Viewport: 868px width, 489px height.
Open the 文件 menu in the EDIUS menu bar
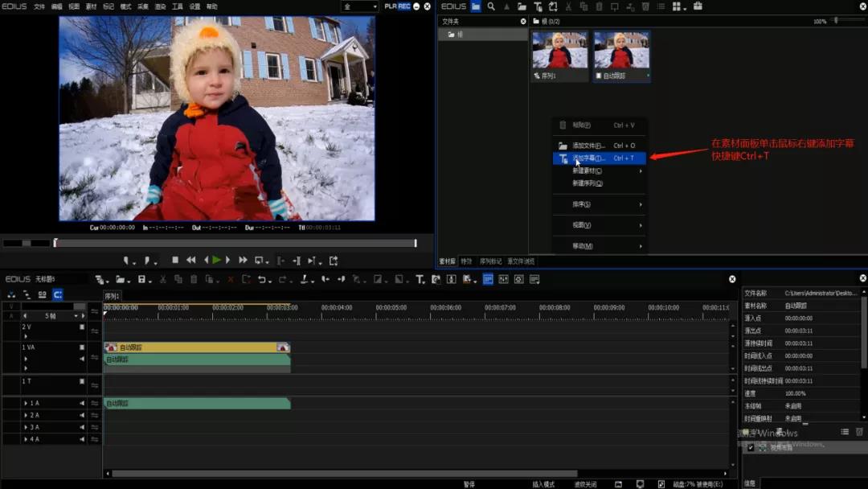coord(39,6)
